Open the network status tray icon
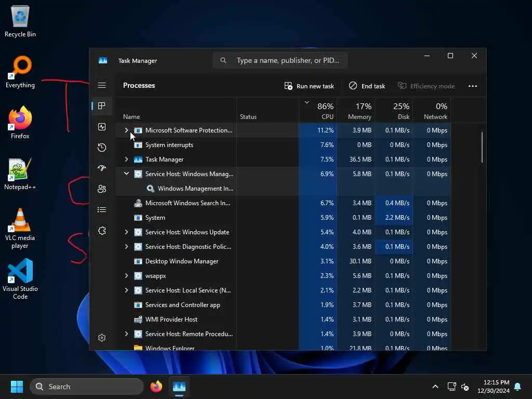The height and width of the screenshot is (399, 532). coord(451,387)
